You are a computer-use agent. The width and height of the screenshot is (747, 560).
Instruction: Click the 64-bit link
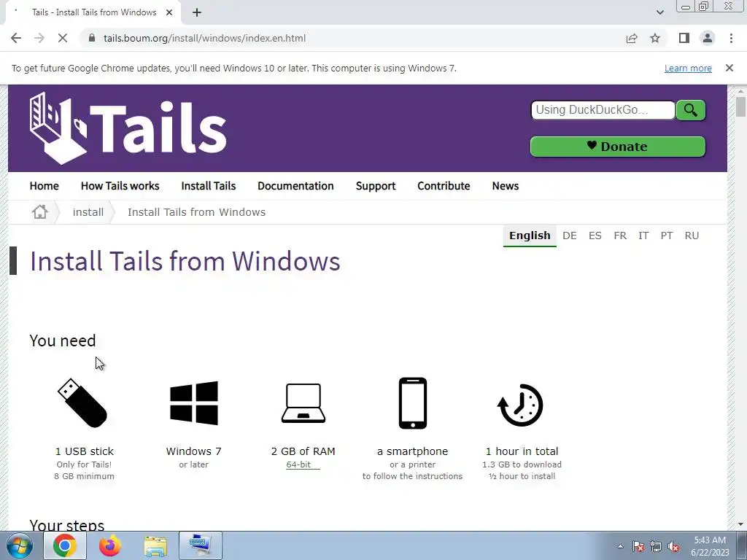click(x=298, y=464)
